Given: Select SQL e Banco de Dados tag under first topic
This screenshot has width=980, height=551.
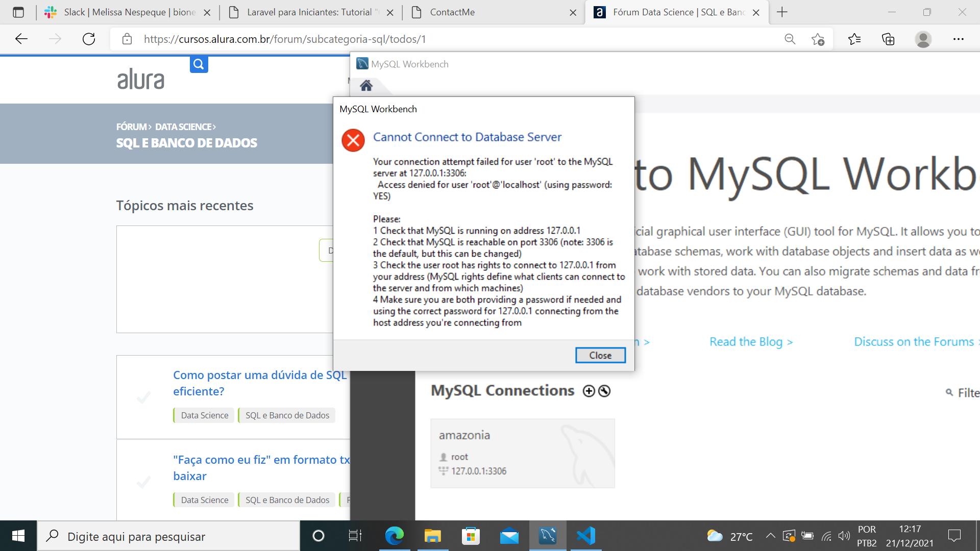Looking at the screenshot, I should click(287, 415).
